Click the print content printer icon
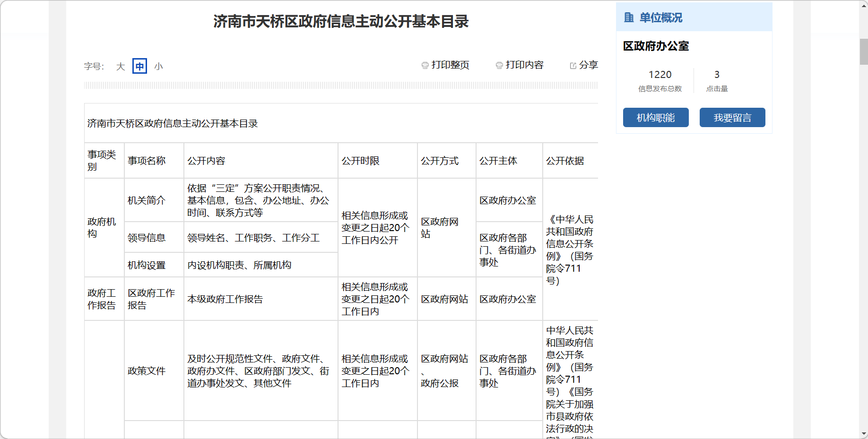This screenshot has height=439, width=868. (499, 65)
